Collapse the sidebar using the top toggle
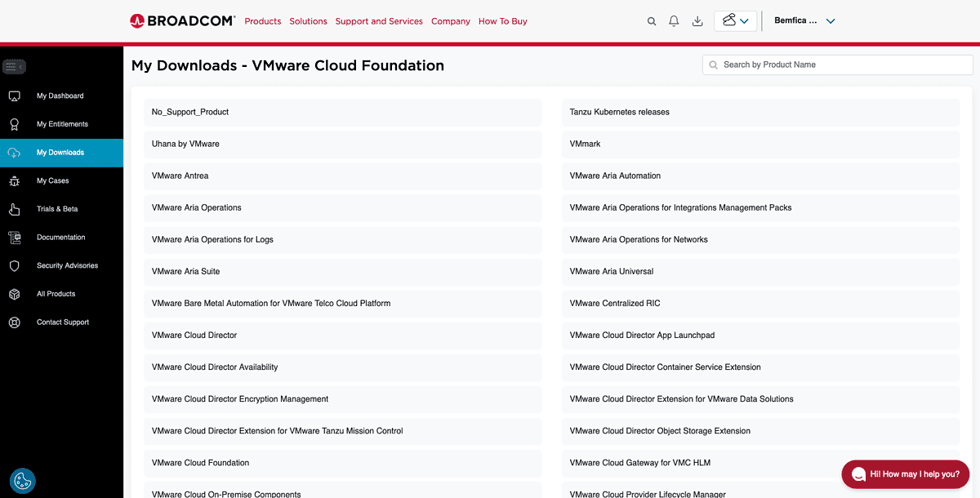Screen dimensions: 980x498 point(14,66)
